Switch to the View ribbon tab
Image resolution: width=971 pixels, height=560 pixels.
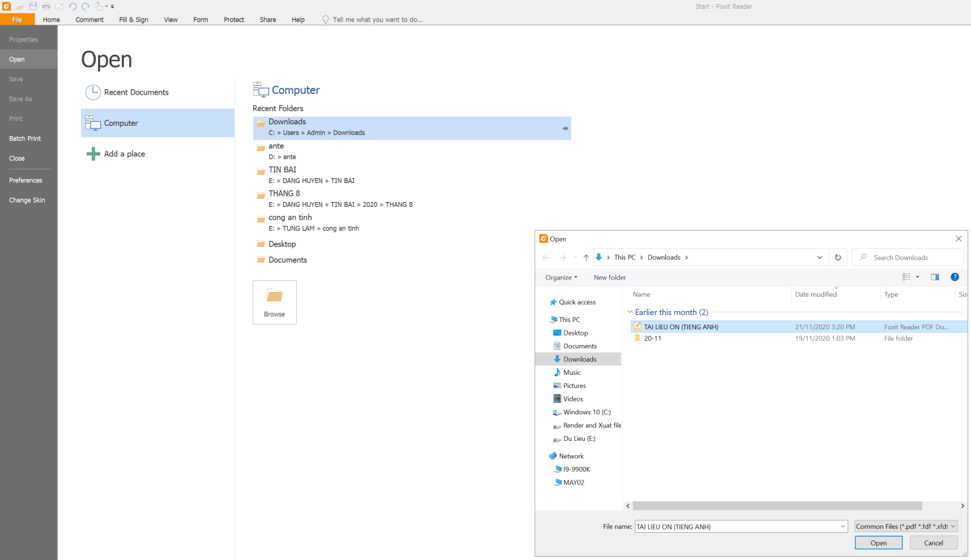(x=171, y=20)
